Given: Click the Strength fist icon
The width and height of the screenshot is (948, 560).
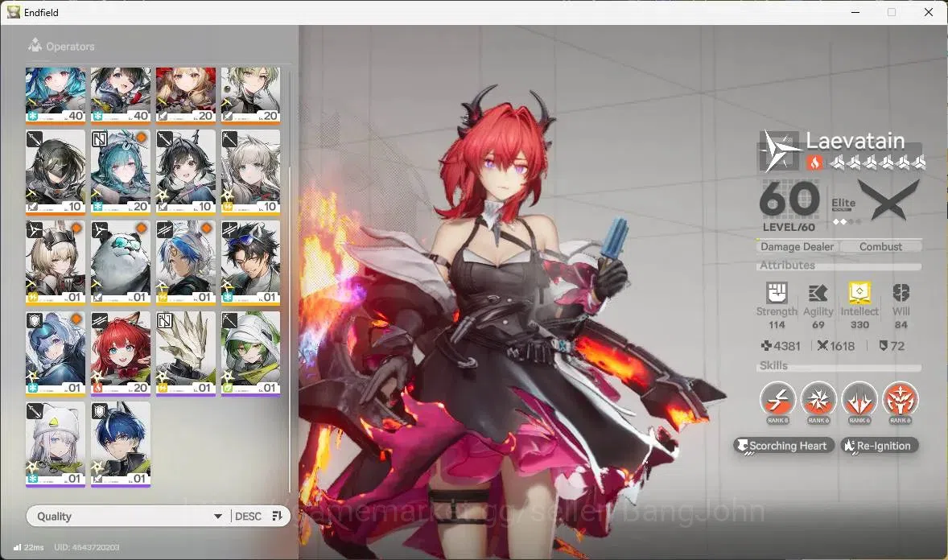Looking at the screenshot, I should point(777,293).
